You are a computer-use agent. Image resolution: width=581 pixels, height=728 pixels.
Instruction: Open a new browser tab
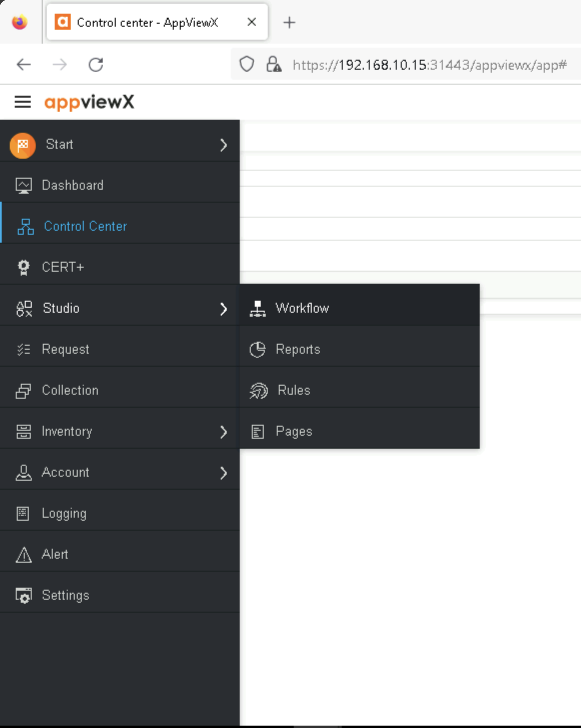[x=289, y=22]
